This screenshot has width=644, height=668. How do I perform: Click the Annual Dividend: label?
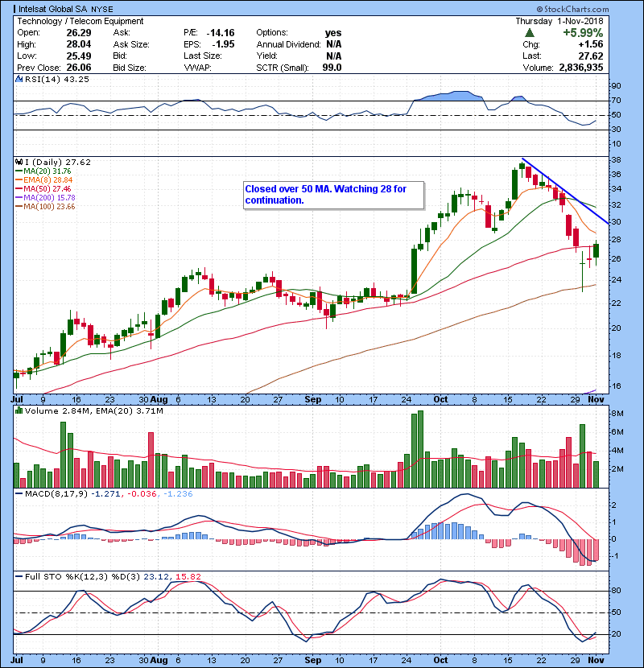click(288, 44)
